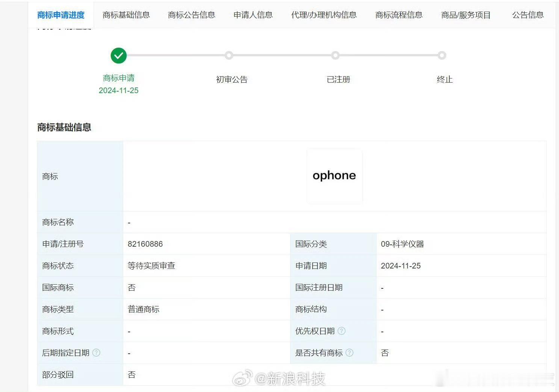
Task: Click the 初审公告 progress step circle
Action: [x=229, y=56]
